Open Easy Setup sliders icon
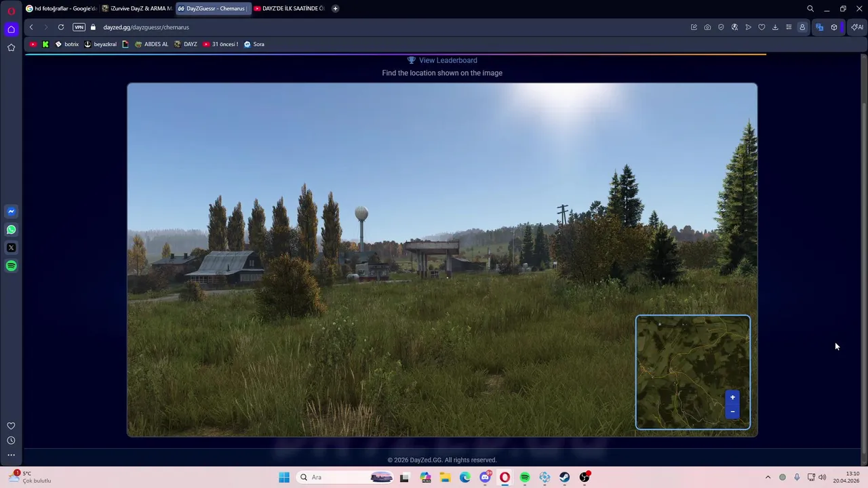This screenshot has width=868, height=488. [x=789, y=27]
